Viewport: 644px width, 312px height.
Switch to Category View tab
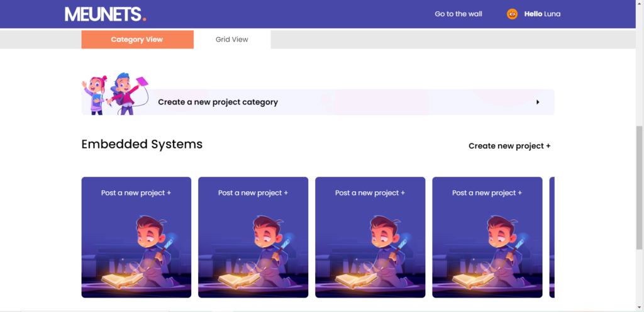(137, 40)
